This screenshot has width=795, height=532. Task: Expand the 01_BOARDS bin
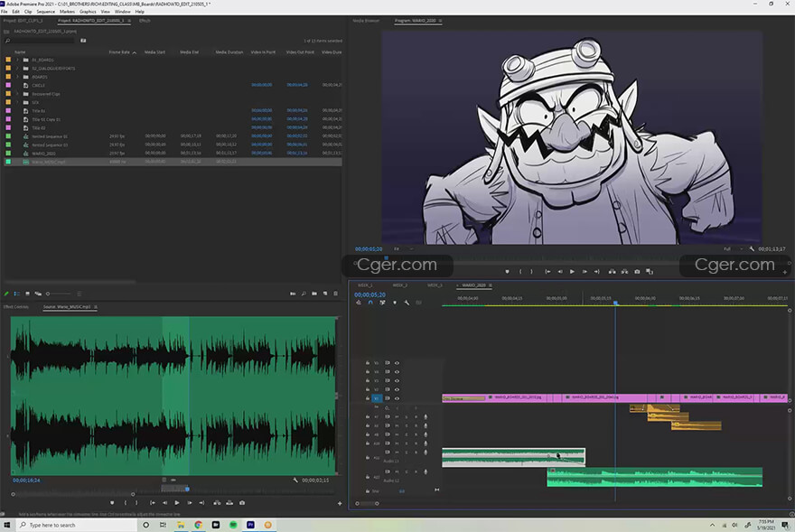(18, 60)
